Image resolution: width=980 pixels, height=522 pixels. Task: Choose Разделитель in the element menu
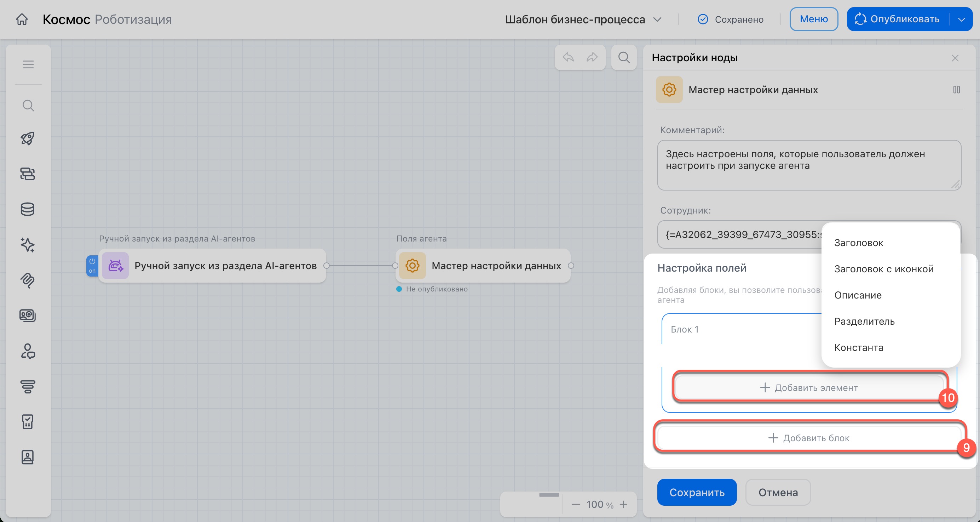coord(864,321)
